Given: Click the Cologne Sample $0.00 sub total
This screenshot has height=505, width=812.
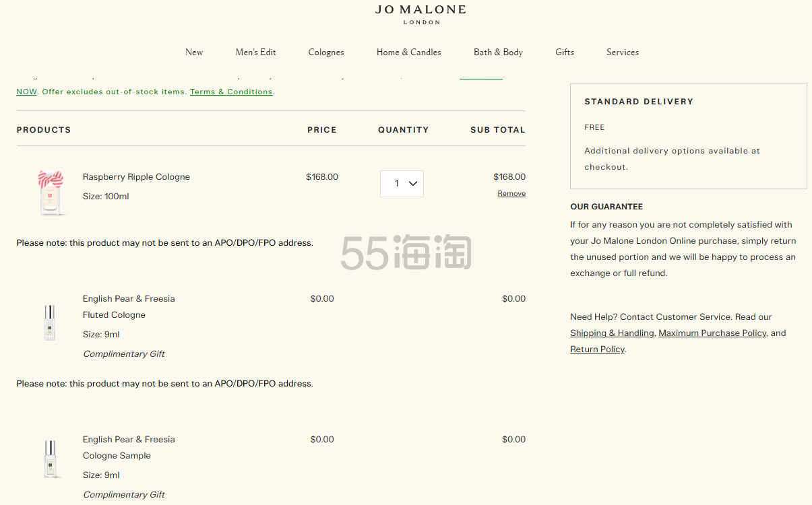Looking at the screenshot, I should [x=513, y=440].
